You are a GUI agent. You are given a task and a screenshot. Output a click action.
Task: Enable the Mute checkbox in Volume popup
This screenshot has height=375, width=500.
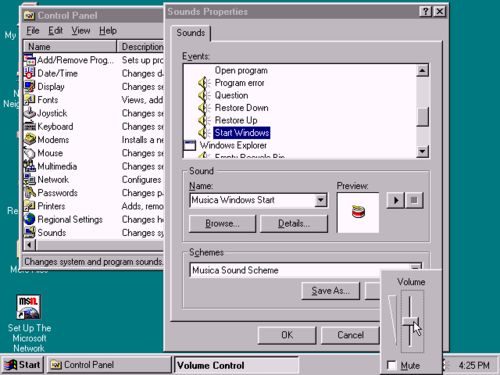[392, 365]
